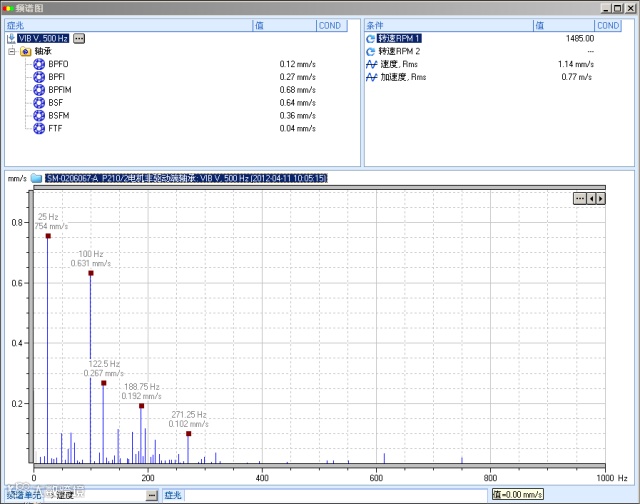Click the vertical bar left of chart
Screen dimensions: 640x504
click(31, 327)
